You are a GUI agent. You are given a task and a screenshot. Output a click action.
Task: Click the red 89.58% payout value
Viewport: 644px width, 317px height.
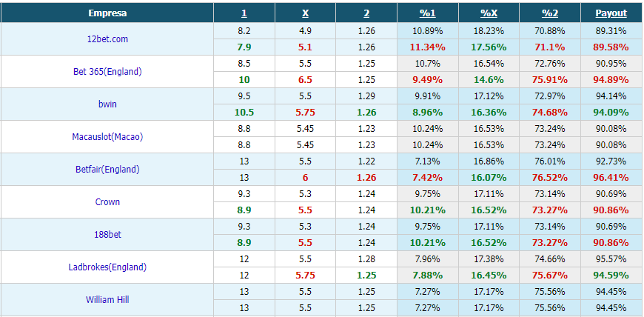point(611,47)
